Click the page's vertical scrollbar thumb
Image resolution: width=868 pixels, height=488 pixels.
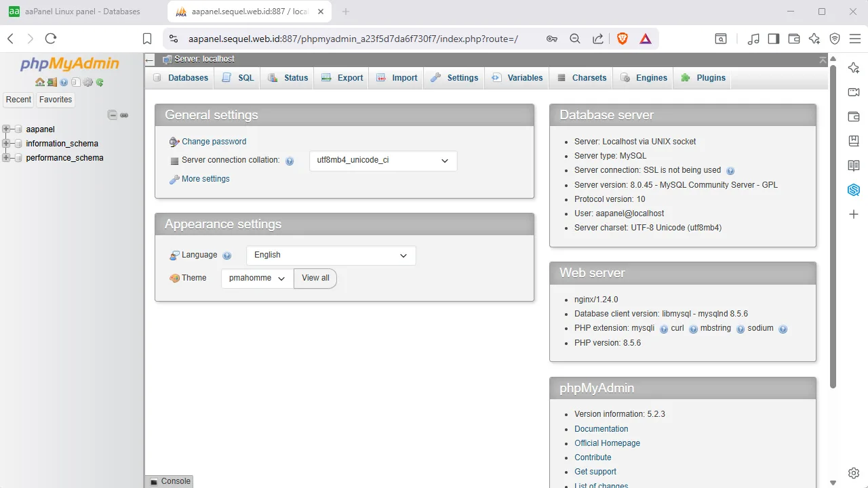(833, 226)
